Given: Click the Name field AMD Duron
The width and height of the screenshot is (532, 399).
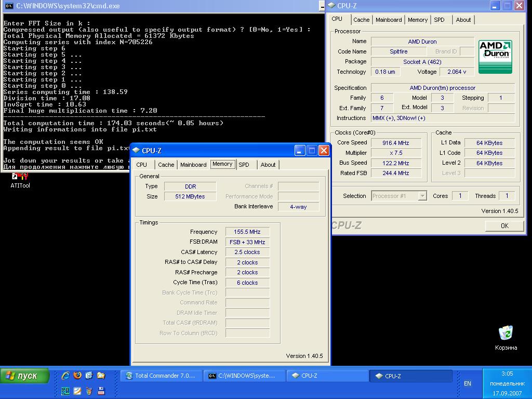Looking at the screenshot, I should [x=422, y=42].
